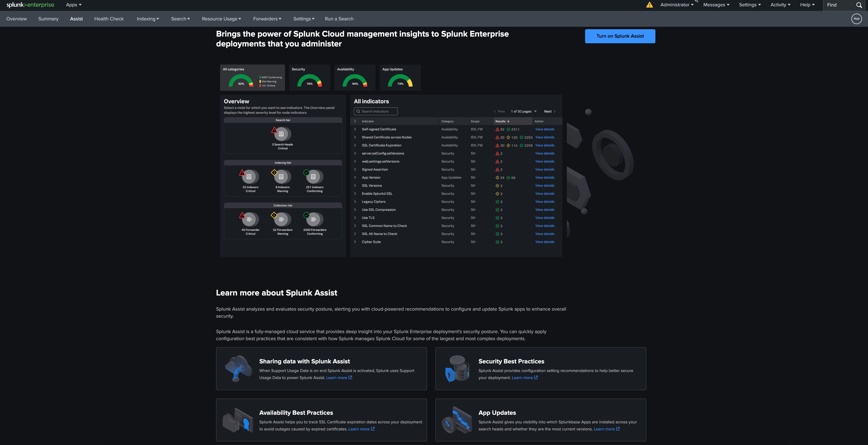Click Next in All indicators pagination
Viewport: 868px width, 445px height.
[550, 111]
